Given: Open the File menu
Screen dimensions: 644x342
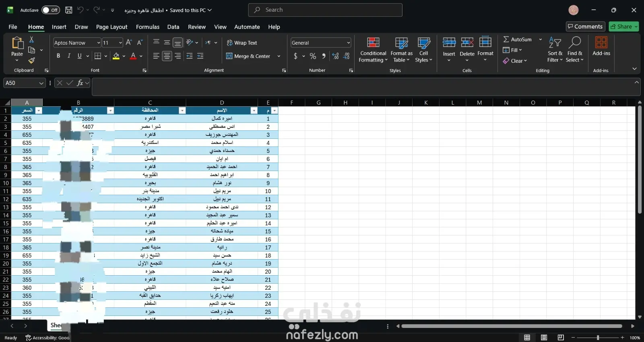Looking at the screenshot, I should (x=13, y=27).
